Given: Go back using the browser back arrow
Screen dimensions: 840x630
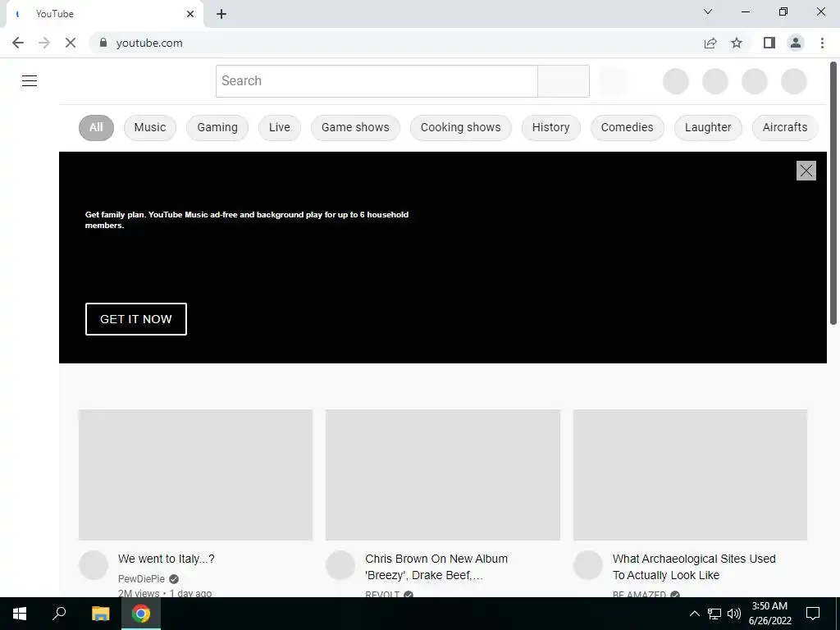Looking at the screenshot, I should pyautogui.click(x=18, y=43).
